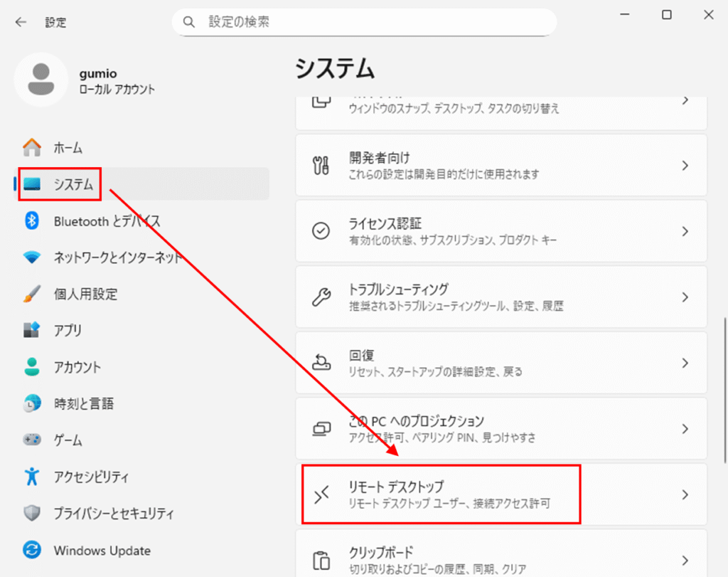Expand the 開発者向け row chevron
The image size is (728, 577).
[x=685, y=165]
